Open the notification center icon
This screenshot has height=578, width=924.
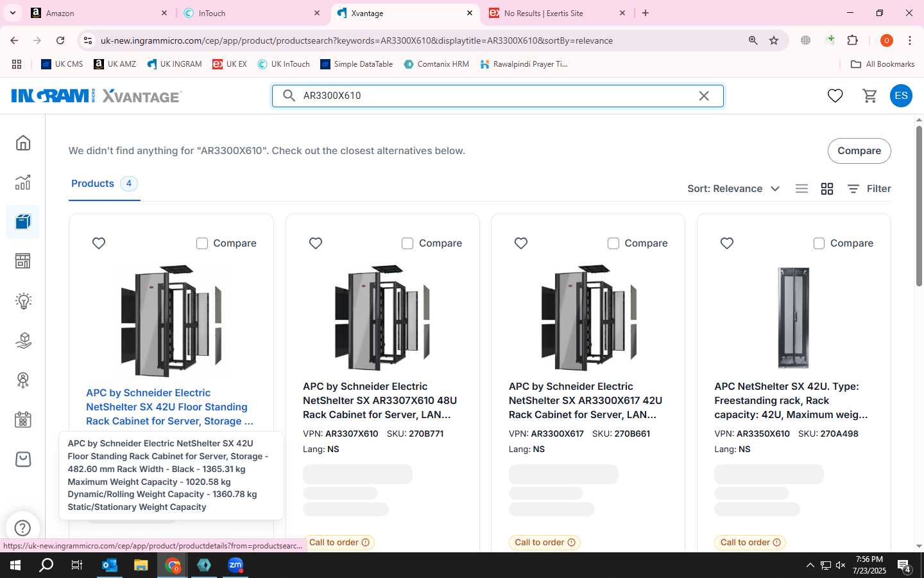904,566
